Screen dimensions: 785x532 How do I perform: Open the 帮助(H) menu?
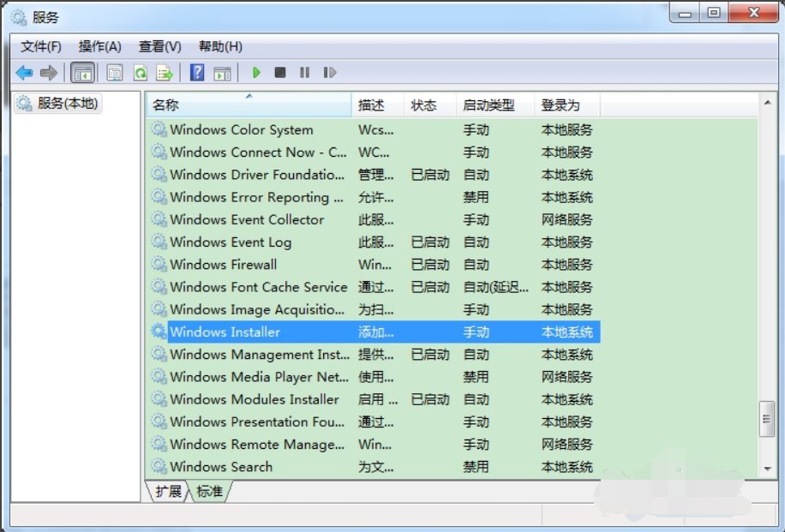tap(220, 46)
